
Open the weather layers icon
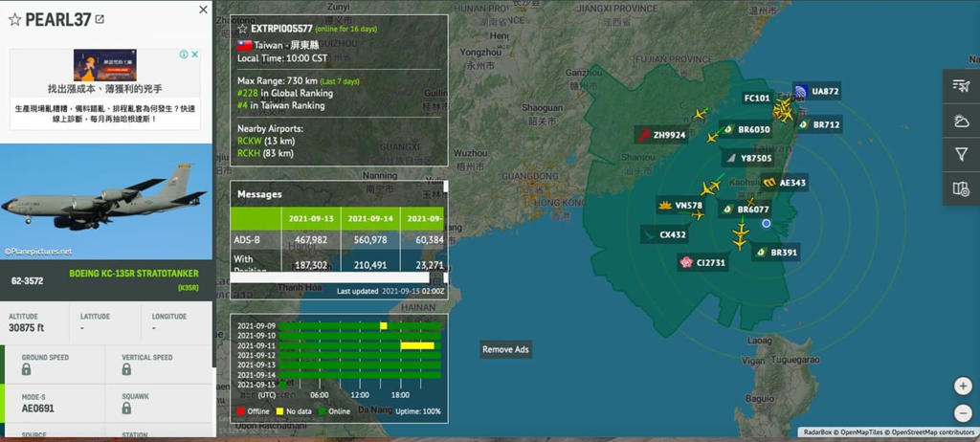(x=961, y=120)
